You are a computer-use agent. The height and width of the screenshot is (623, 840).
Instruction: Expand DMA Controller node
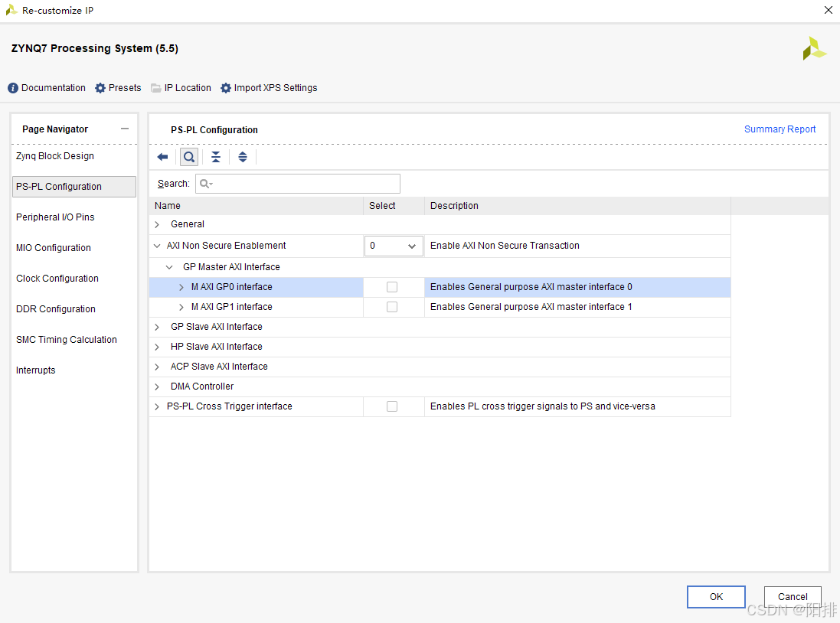157,387
